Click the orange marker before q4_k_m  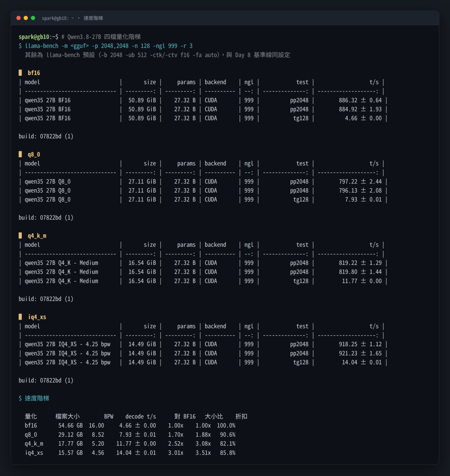pyautogui.click(x=20, y=235)
